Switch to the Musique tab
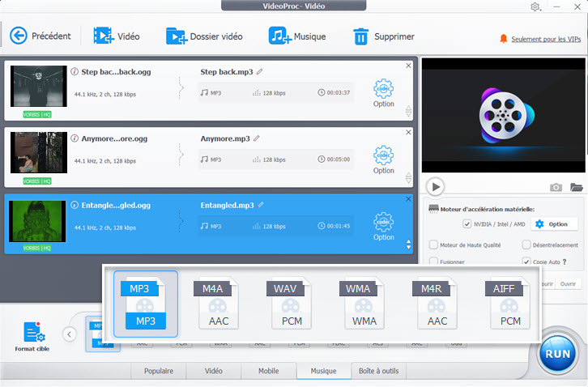 (324, 371)
